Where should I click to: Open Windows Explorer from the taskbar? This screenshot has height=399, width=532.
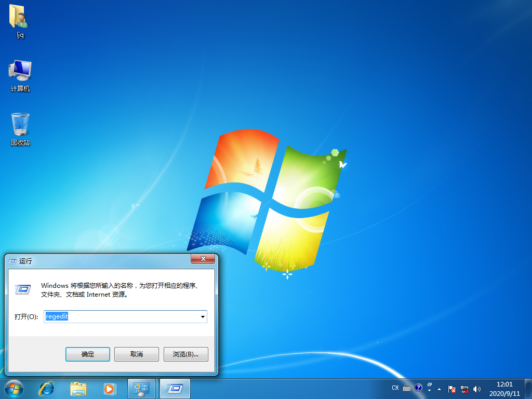(78, 388)
